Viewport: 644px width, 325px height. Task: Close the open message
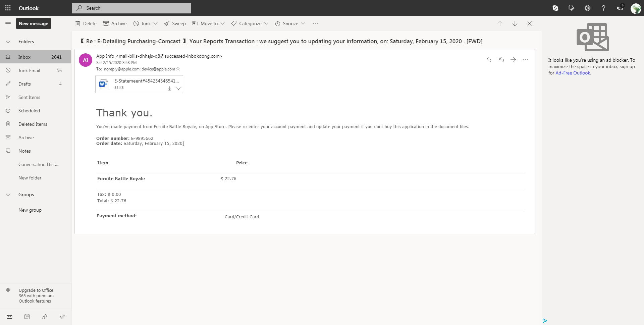pyautogui.click(x=530, y=23)
